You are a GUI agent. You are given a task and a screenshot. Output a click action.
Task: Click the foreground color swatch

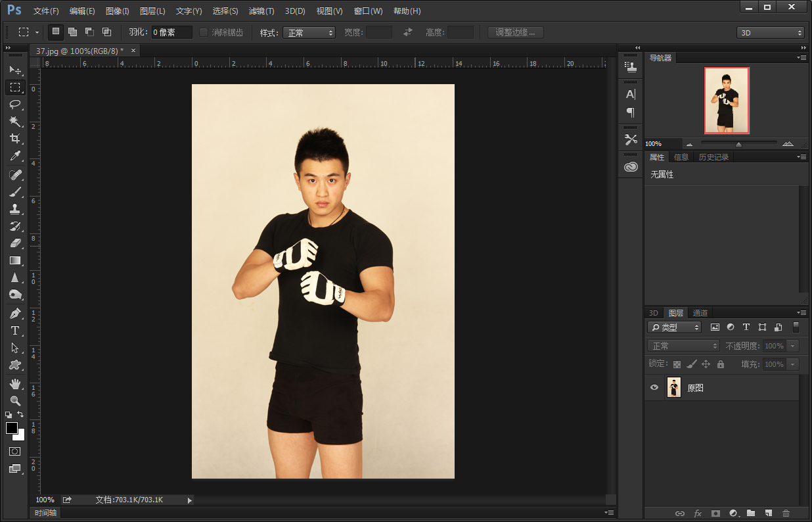tap(11, 428)
